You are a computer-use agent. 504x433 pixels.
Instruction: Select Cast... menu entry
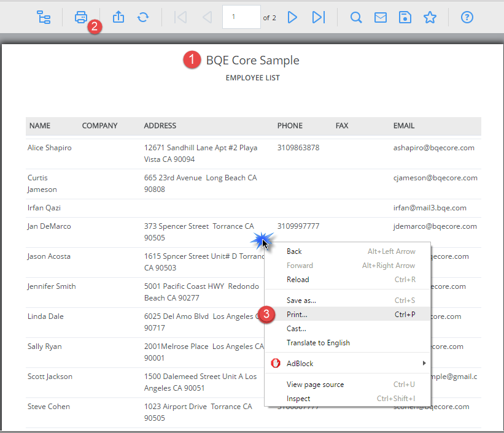[x=347, y=329]
